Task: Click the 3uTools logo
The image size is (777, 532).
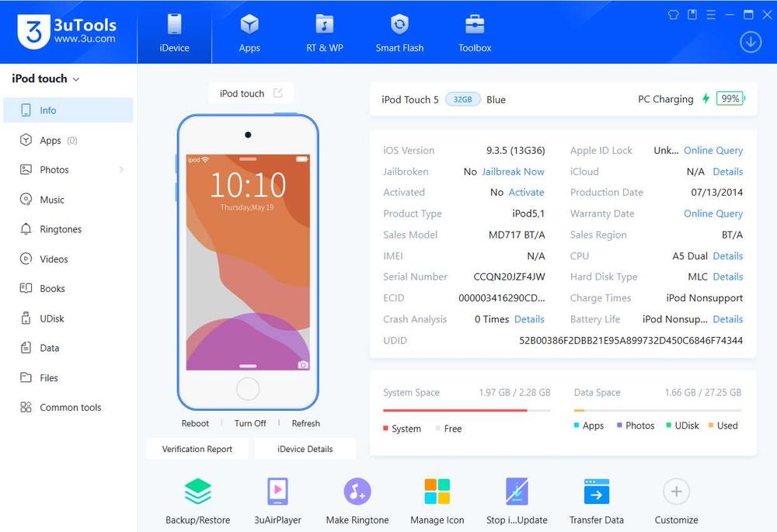Action: pyautogui.click(x=67, y=31)
